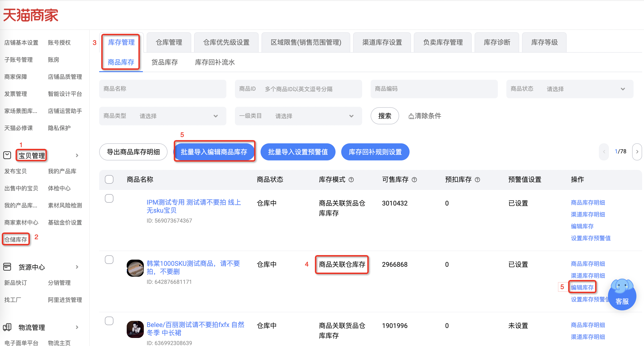Switch to the 库存等级 tab
The height and width of the screenshot is (346, 644).
544,42
